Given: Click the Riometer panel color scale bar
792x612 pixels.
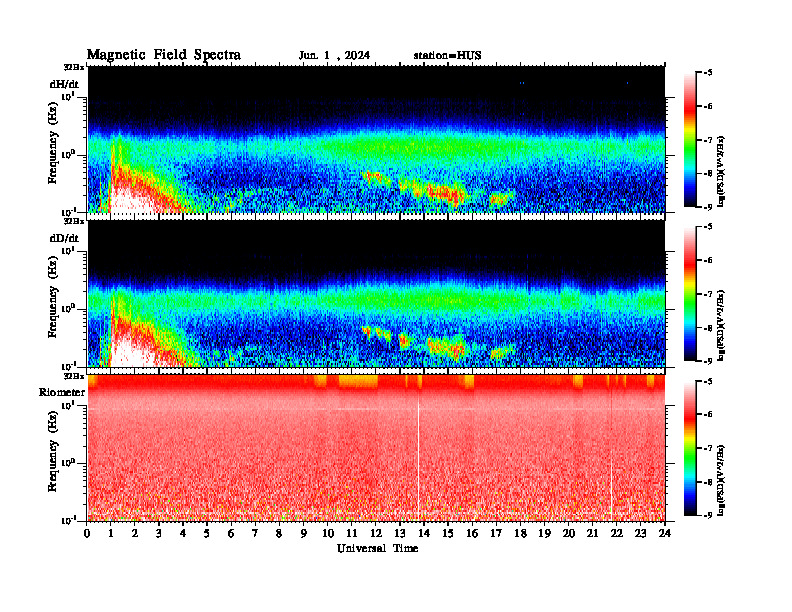Looking at the screenshot, I should click(x=689, y=448).
